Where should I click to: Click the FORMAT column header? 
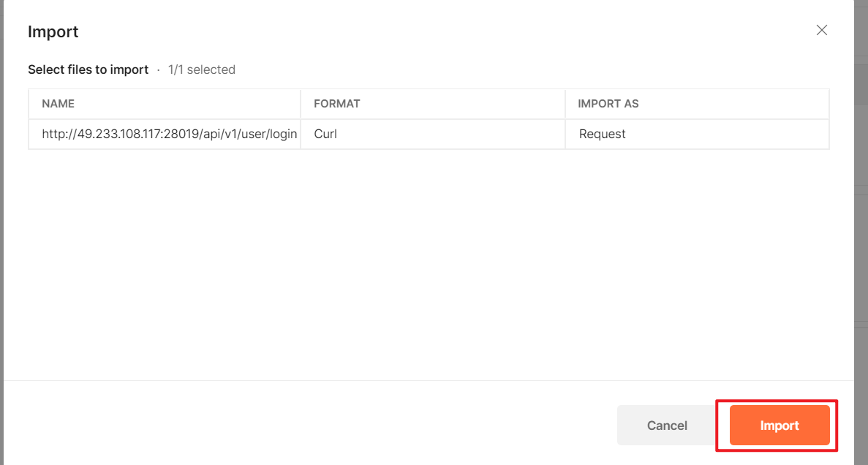point(336,104)
